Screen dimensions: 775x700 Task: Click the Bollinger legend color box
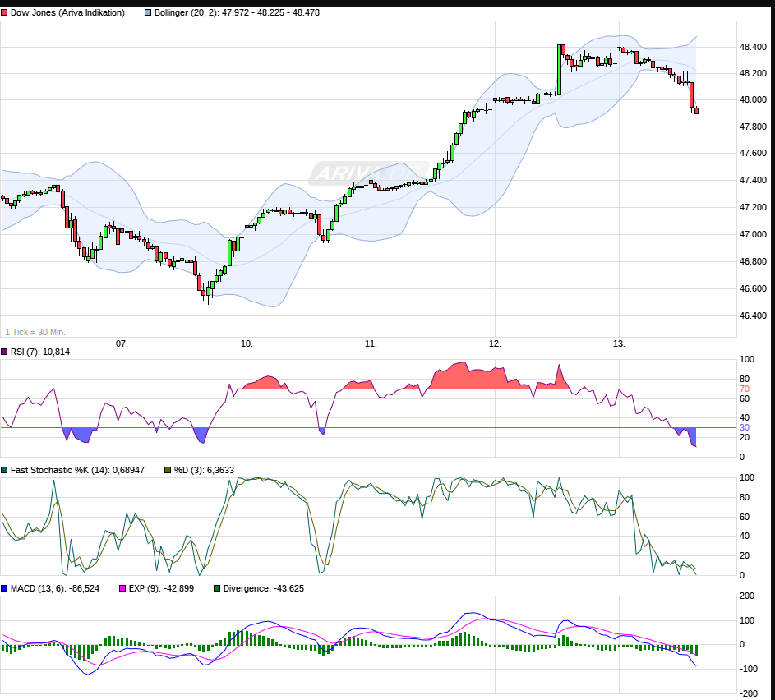(x=148, y=13)
